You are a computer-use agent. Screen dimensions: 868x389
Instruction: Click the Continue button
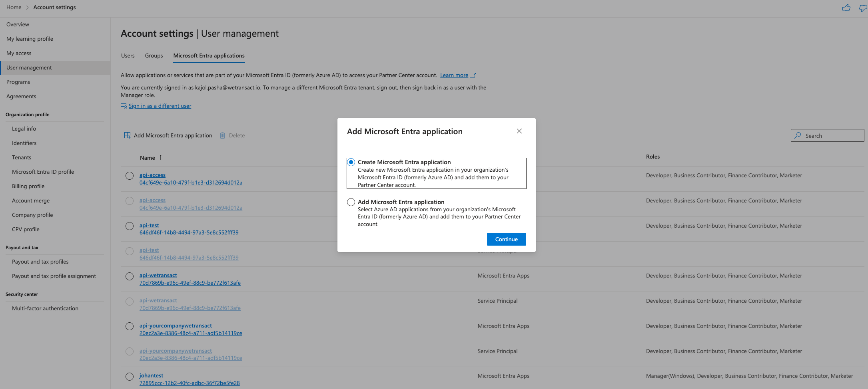tap(506, 239)
